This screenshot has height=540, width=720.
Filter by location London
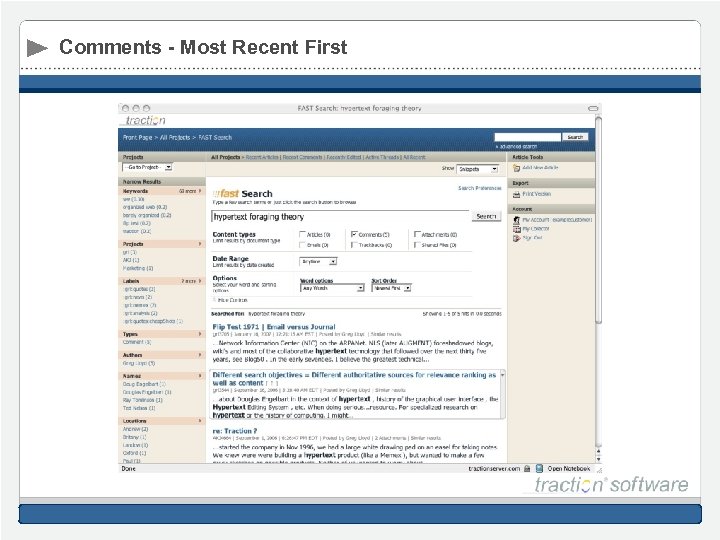pos(135,445)
